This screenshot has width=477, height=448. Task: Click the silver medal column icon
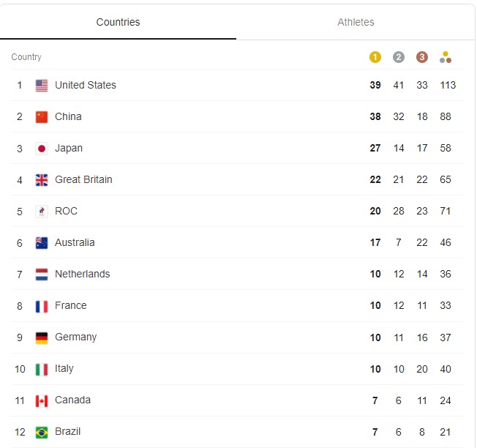(x=399, y=57)
